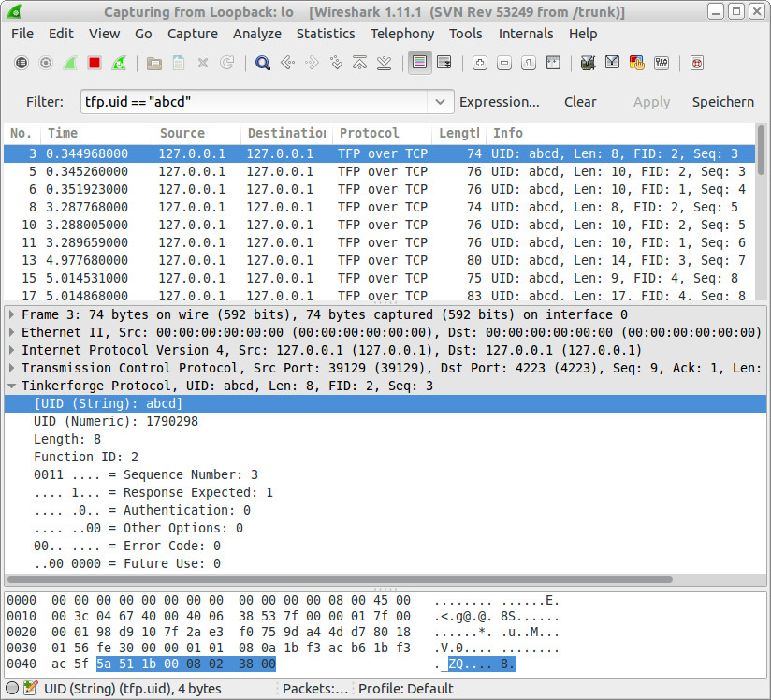Image resolution: width=771 pixels, height=700 pixels.
Task: Click the Expression... button
Action: (x=499, y=102)
